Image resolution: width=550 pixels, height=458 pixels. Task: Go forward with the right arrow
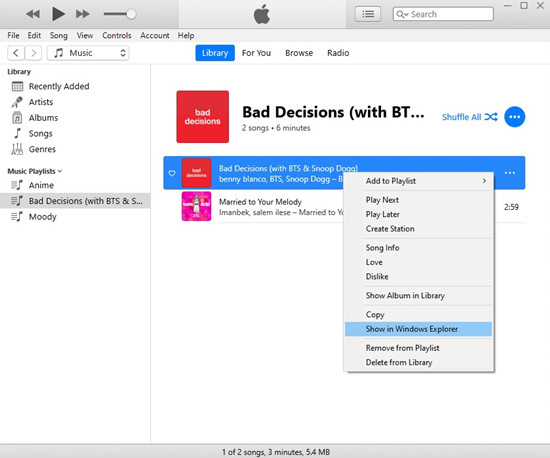(x=33, y=53)
